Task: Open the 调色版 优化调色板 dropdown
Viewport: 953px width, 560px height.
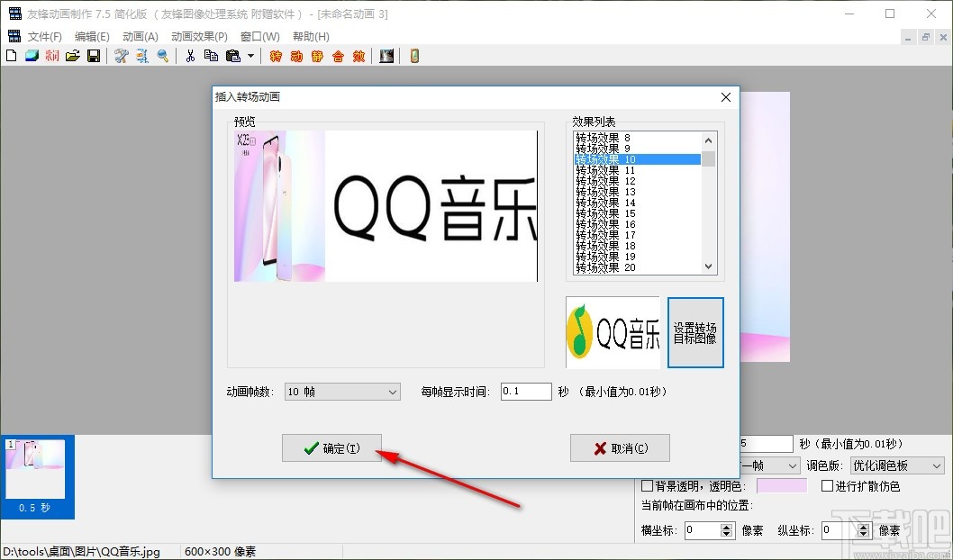Action: point(897,465)
